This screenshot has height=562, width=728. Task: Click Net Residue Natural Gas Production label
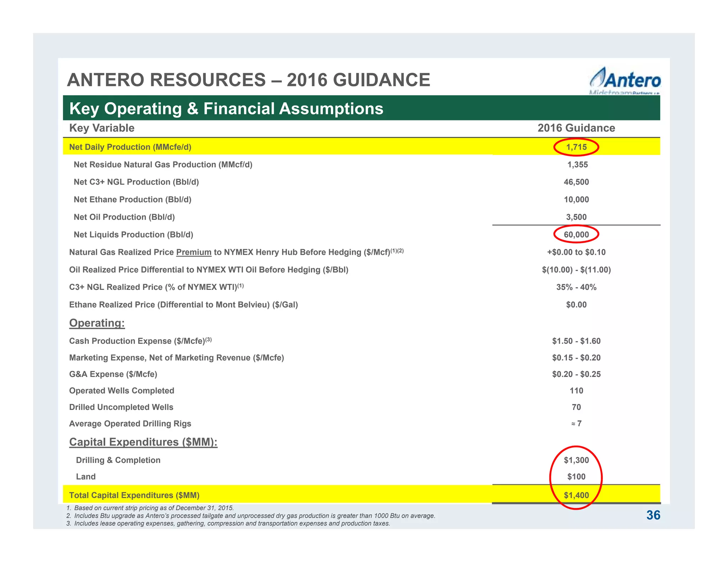[x=163, y=164]
